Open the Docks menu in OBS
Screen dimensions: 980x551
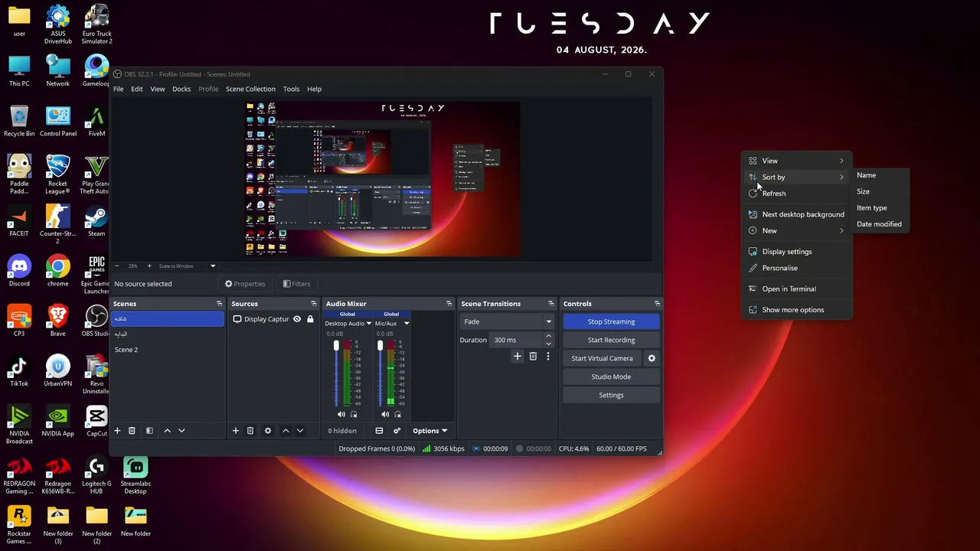pos(181,89)
